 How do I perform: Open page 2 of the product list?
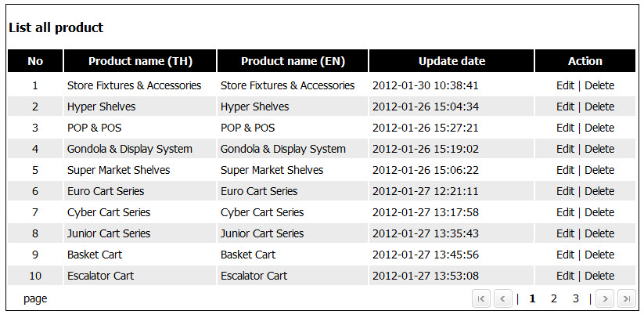click(x=553, y=298)
